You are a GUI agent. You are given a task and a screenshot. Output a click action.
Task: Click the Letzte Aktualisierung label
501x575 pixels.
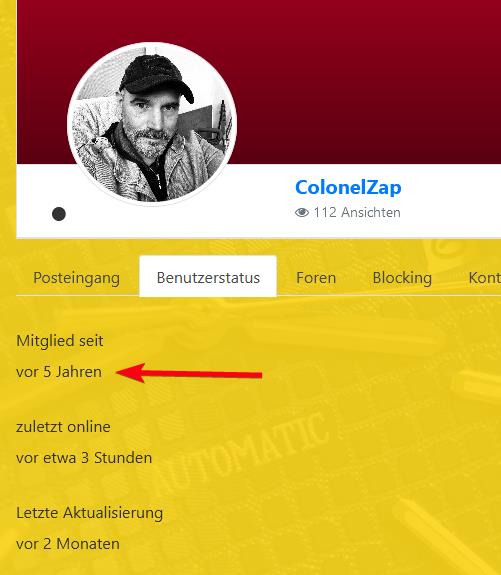89,513
